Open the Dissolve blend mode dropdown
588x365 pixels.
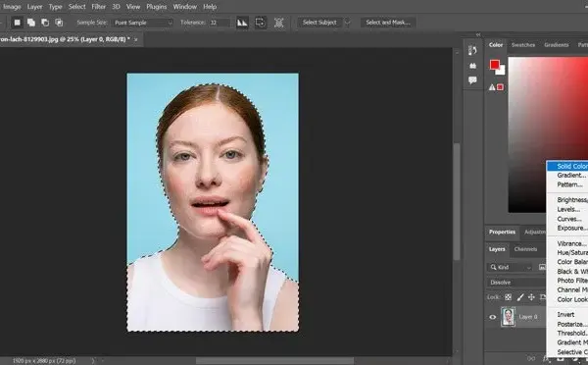click(x=517, y=283)
